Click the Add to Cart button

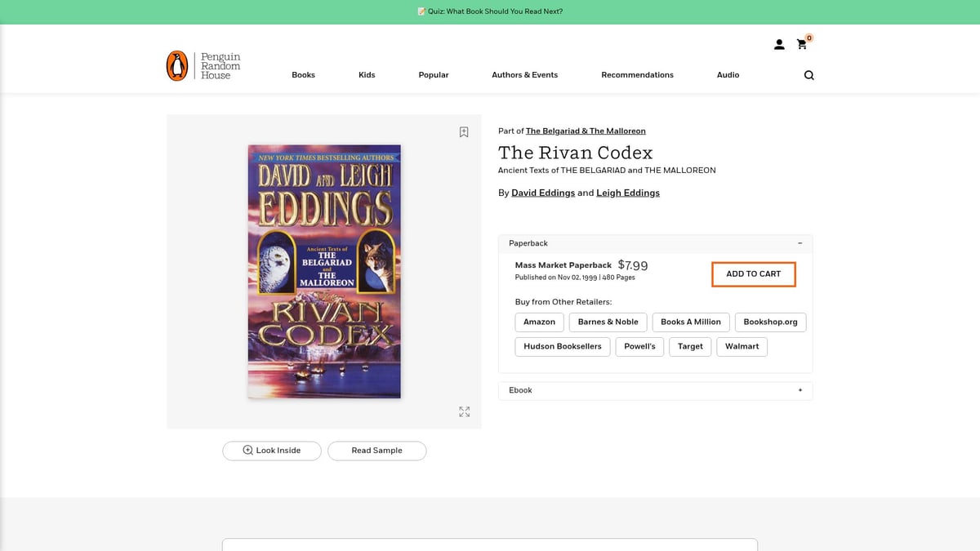pos(753,274)
